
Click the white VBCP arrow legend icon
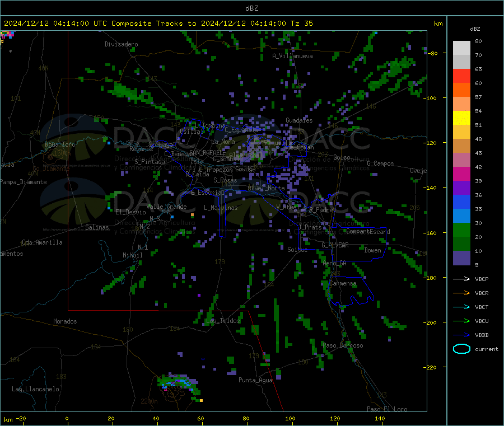tap(461, 279)
